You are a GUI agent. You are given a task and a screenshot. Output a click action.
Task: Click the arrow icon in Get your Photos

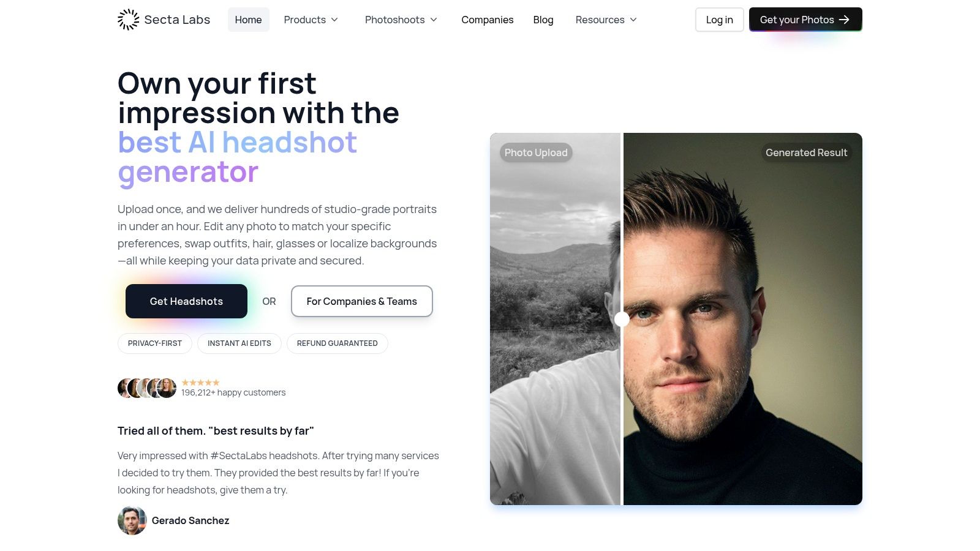[844, 20]
